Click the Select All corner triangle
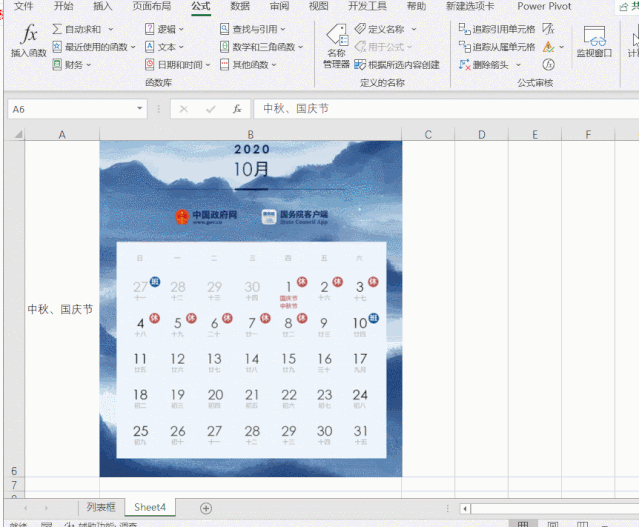The height and width of the screenshot is (527, 639). pos(18,134)
